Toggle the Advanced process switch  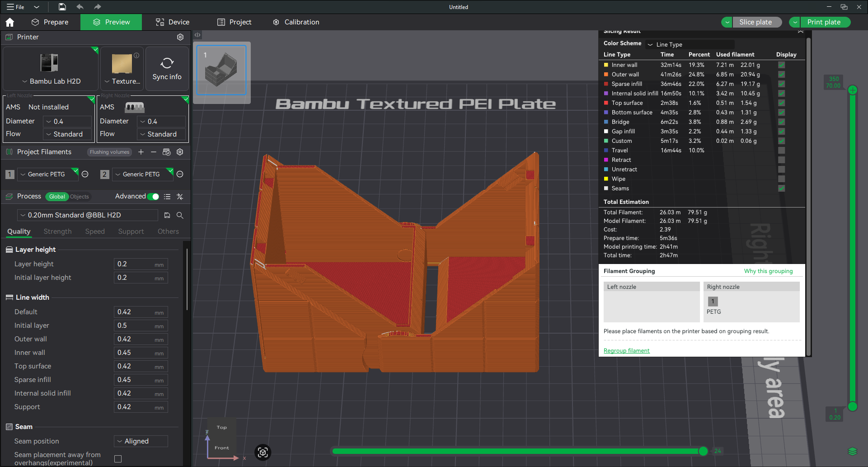click(154, 197)
